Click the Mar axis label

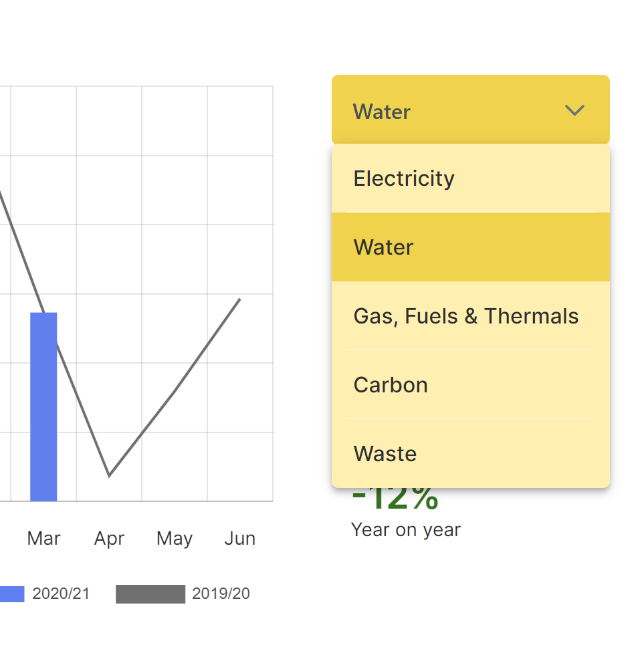click(x=43, y=539)
